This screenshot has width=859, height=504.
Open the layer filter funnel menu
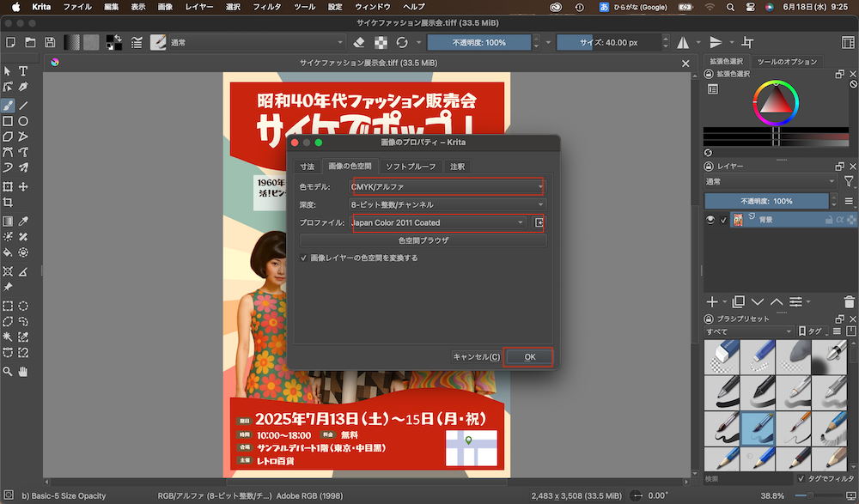[x=849, y=181]
